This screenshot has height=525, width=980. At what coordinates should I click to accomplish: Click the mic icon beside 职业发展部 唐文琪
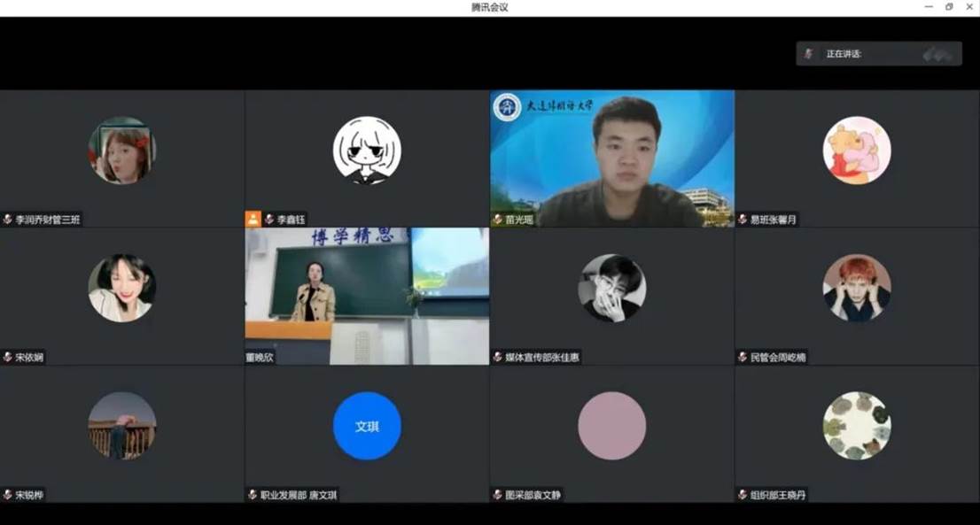pyautogui.click(x=253, y=495)
